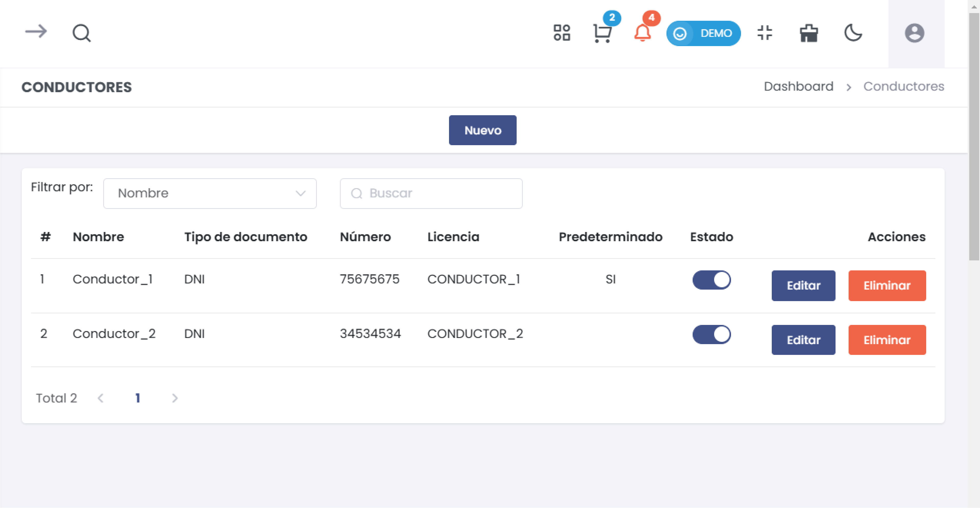Open the fullscreen toggle icon

click(765, 34)
